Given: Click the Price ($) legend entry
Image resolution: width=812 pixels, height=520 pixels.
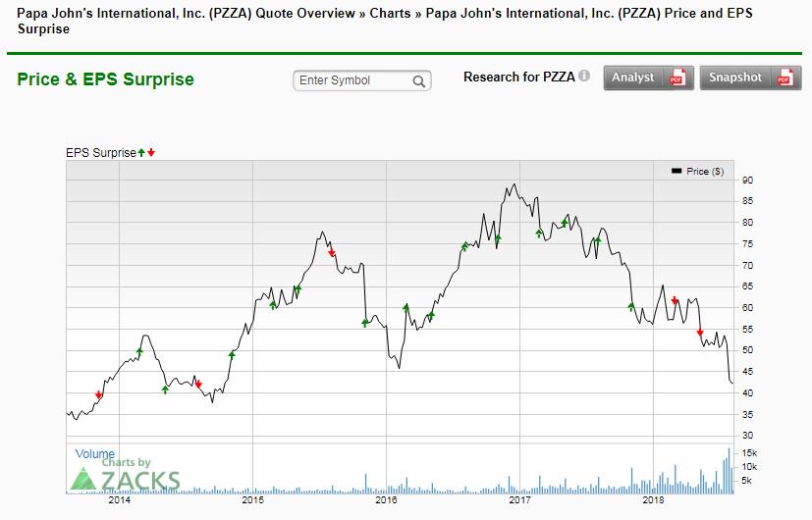Looking at the screenshot, I should [x=697, y=172].
